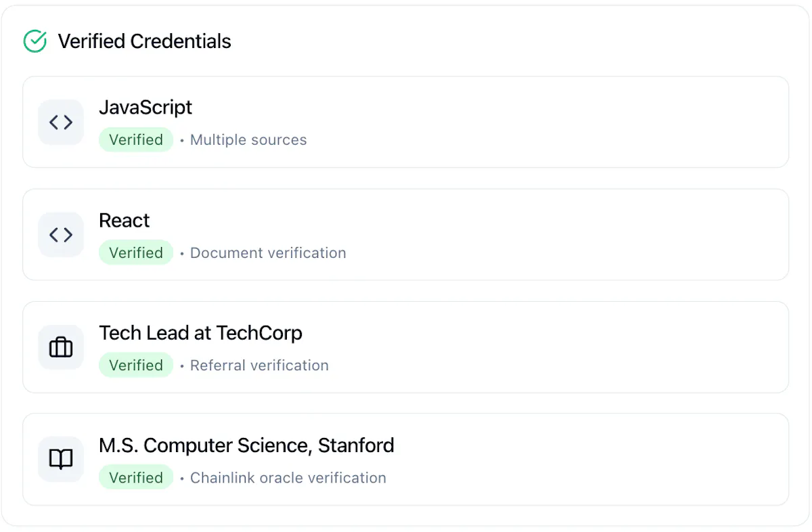Screen dimensions: 812x532
Task: Click the code icon beside JavaScript
Action: click(x=61, y=122)
